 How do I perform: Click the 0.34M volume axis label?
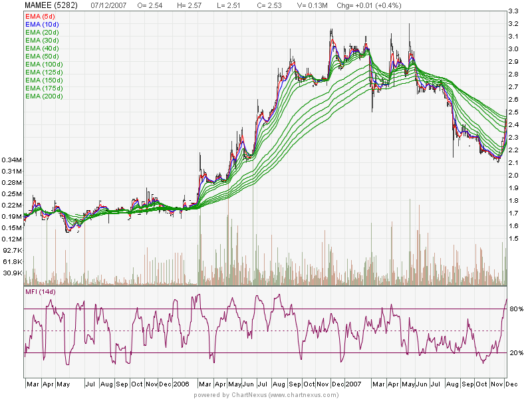[x=13, y=160]
